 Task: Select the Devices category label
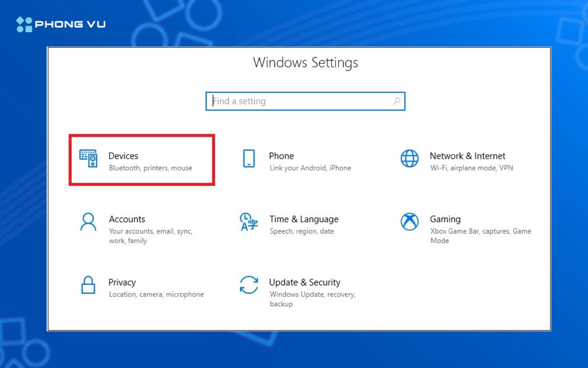coord(123,156)
